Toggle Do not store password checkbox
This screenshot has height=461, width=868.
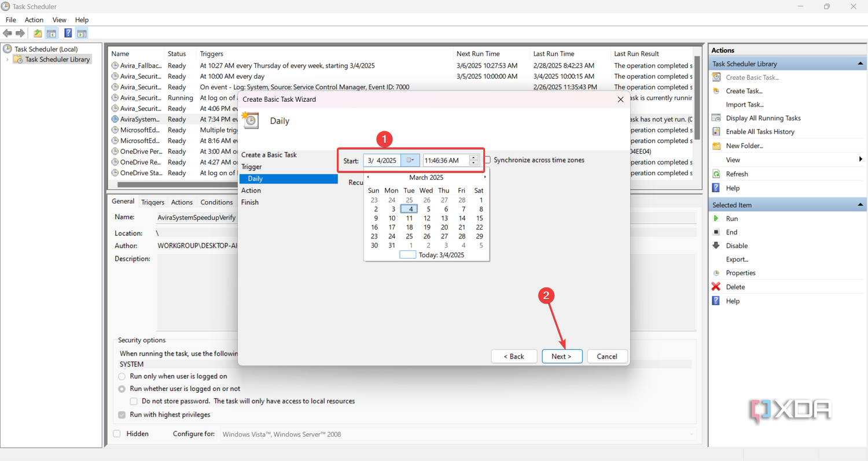tap(134, 401)
